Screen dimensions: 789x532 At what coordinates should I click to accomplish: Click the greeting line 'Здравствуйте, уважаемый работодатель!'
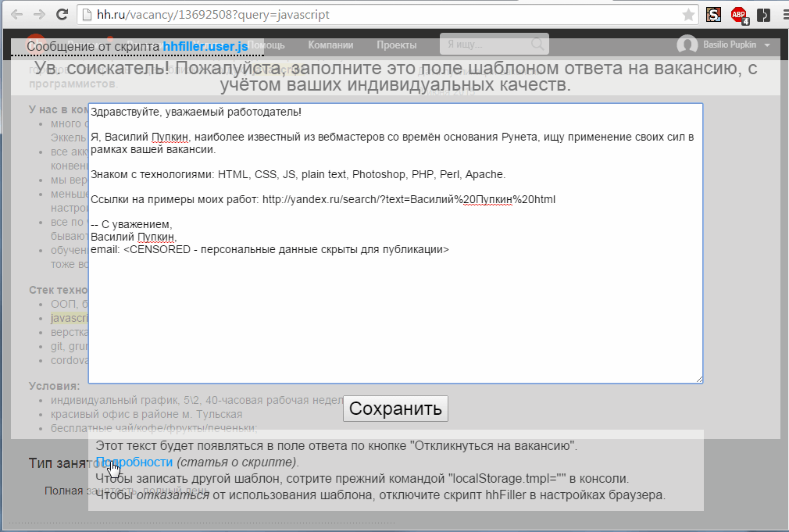tap(196, 112)
